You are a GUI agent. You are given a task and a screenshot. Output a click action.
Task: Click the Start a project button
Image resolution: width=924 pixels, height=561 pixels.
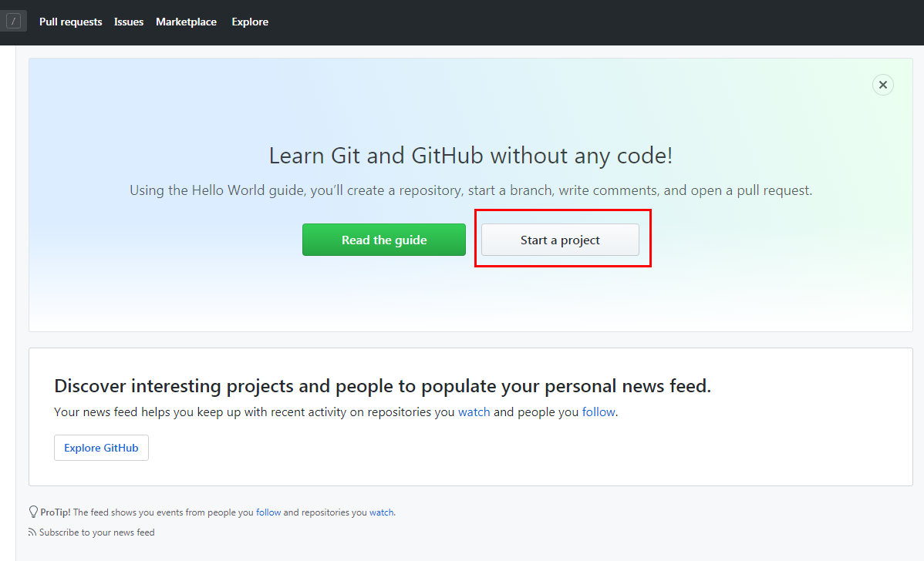(x=560, y=240)
